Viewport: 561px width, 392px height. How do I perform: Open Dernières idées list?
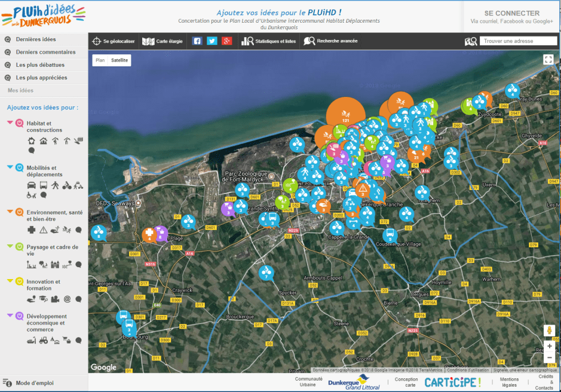point(36,39)
